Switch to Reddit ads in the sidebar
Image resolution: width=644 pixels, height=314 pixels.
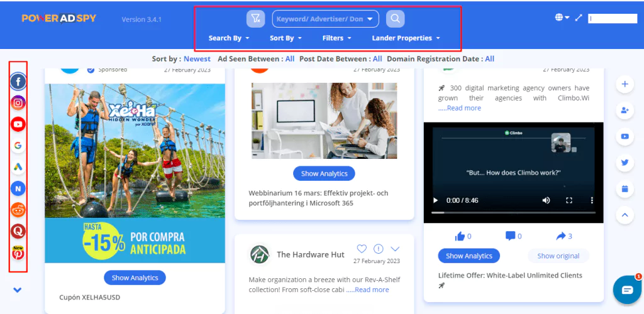pyautogui.click(x=18, y=210)
